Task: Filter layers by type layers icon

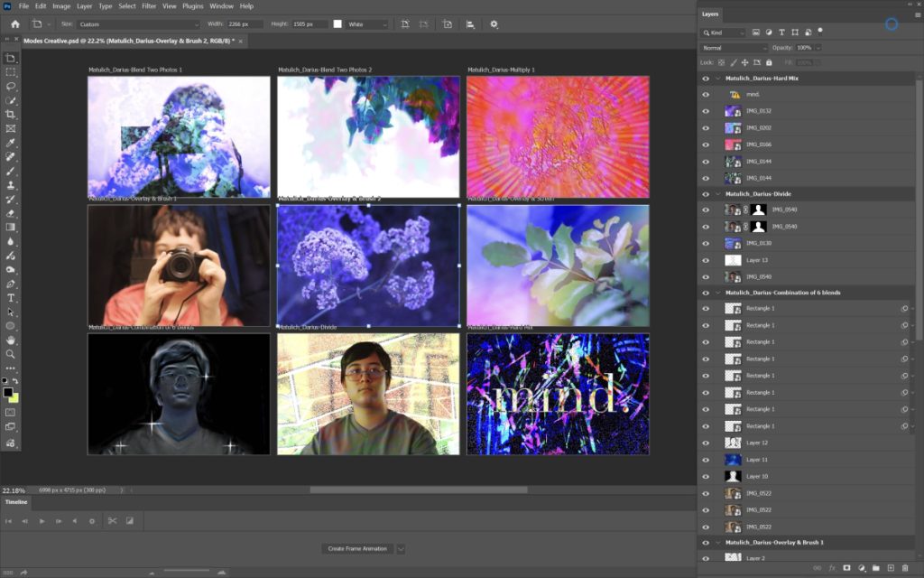Action: point(782,33)
